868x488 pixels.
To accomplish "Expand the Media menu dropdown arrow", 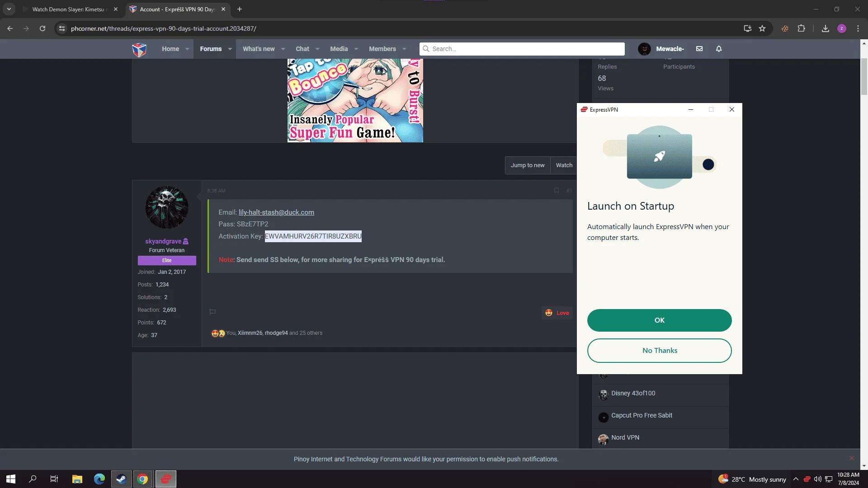I will click(x=356, y=49).
